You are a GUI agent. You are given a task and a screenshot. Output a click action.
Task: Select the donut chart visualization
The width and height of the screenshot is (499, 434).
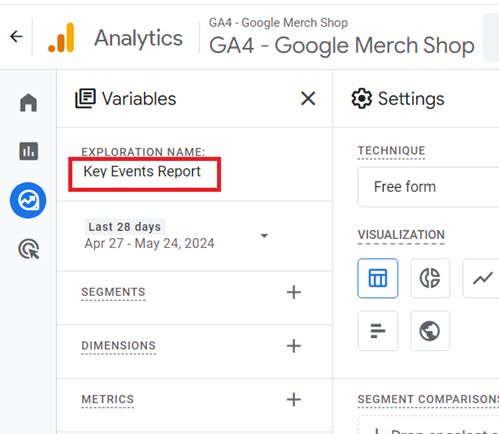[x=430, y=278]
